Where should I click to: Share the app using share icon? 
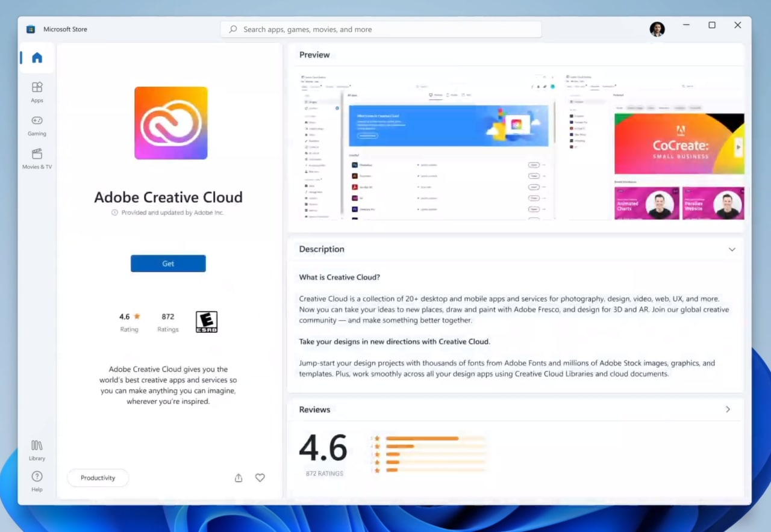239,478
